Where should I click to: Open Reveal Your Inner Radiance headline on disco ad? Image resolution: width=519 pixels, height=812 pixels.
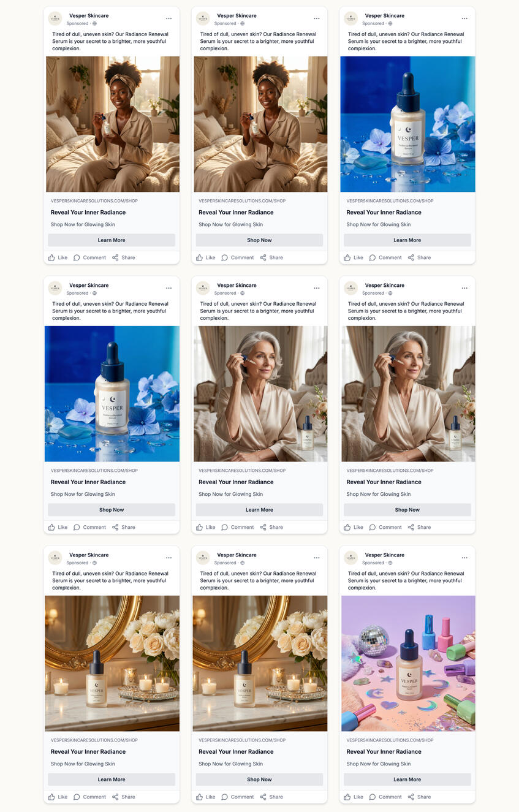(384, 751)
